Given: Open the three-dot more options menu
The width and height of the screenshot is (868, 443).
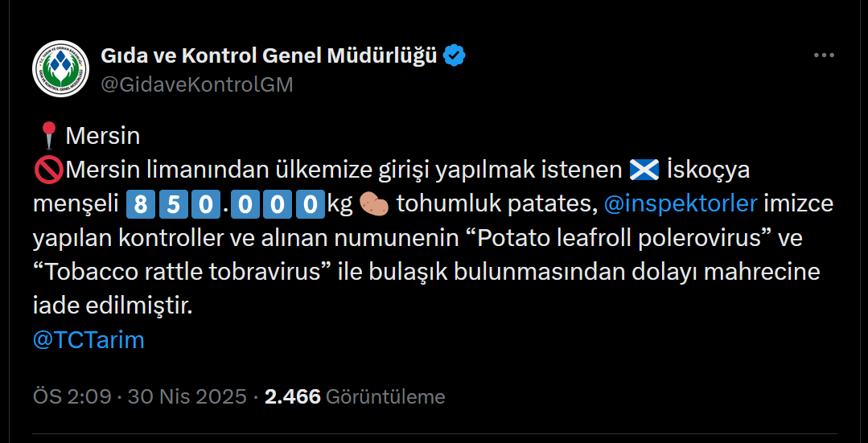Looking at the screenshot, I should pyautogui.click(x=823, y=56).
